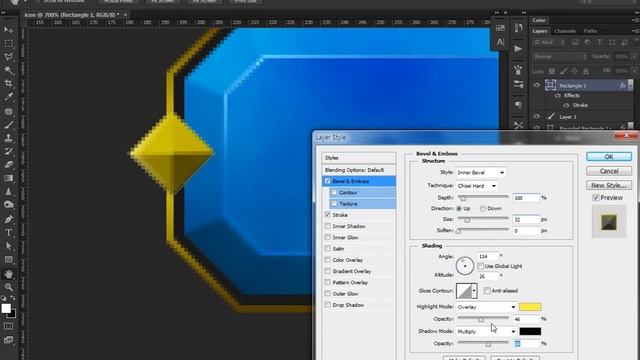640x360 pixels.
Task: Enable the Inner Shadow checkbox
Action: pos(327,226)
